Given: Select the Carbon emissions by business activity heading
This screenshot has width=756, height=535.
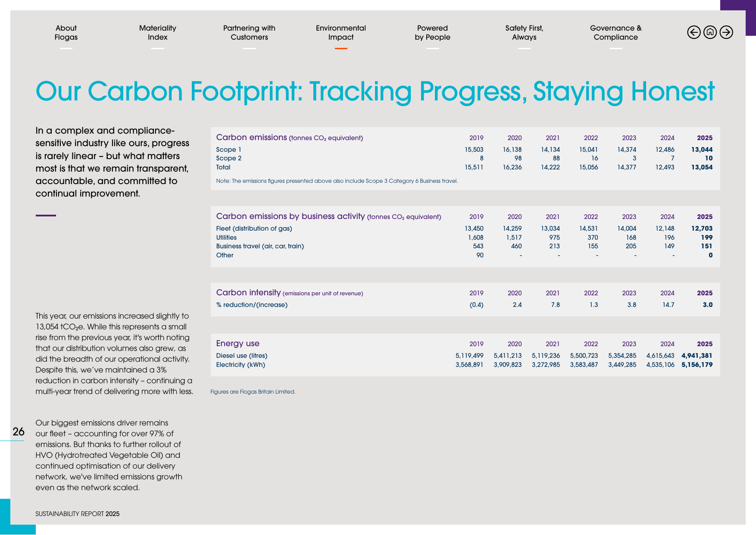Looking at the screenshot, I should 328,216.
